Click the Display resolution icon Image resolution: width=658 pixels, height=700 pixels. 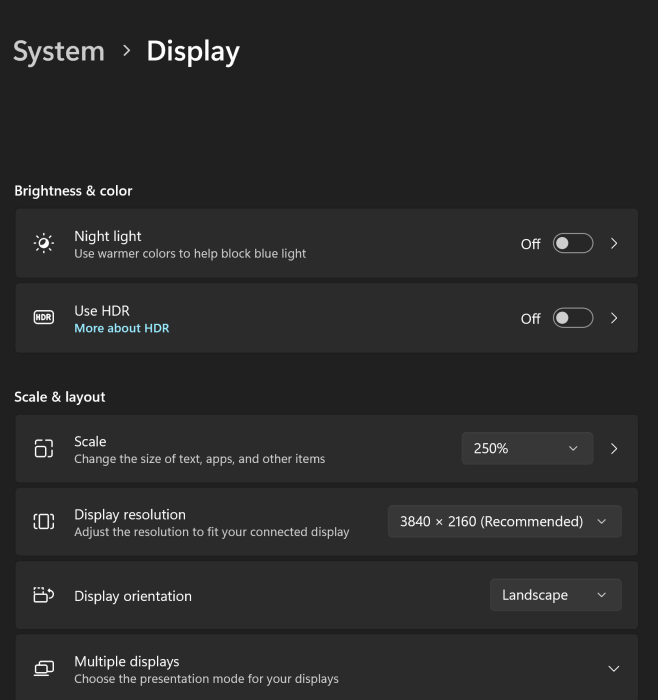44,521
